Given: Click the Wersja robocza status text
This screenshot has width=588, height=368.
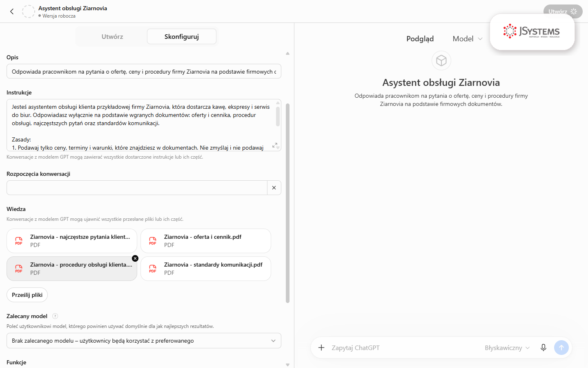Looking at the screenshot, I should 59,16.
